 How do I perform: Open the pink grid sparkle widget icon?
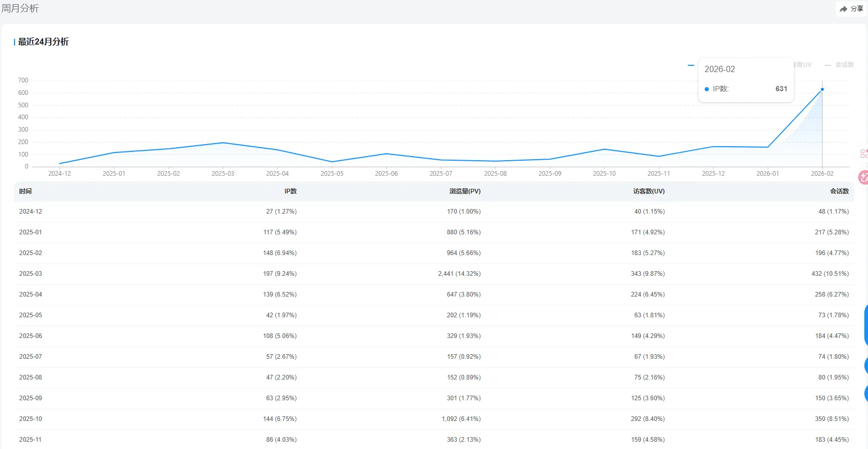pos(864,153)
